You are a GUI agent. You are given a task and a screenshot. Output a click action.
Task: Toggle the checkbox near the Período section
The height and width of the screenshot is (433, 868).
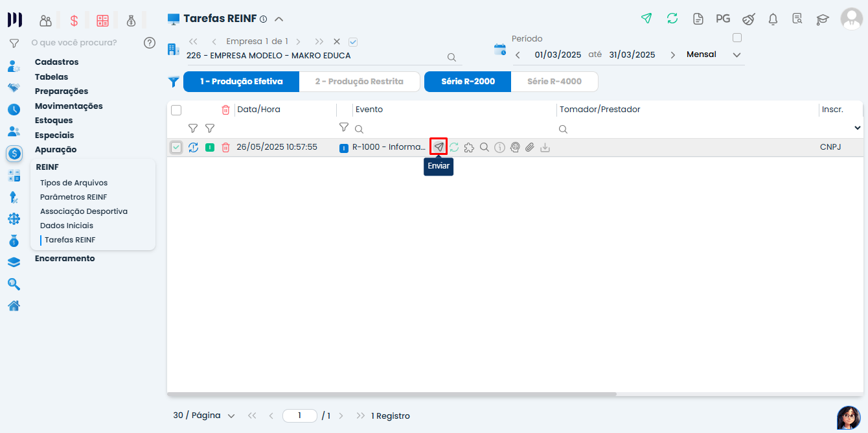pyautogui.click(x=737, y=38)
